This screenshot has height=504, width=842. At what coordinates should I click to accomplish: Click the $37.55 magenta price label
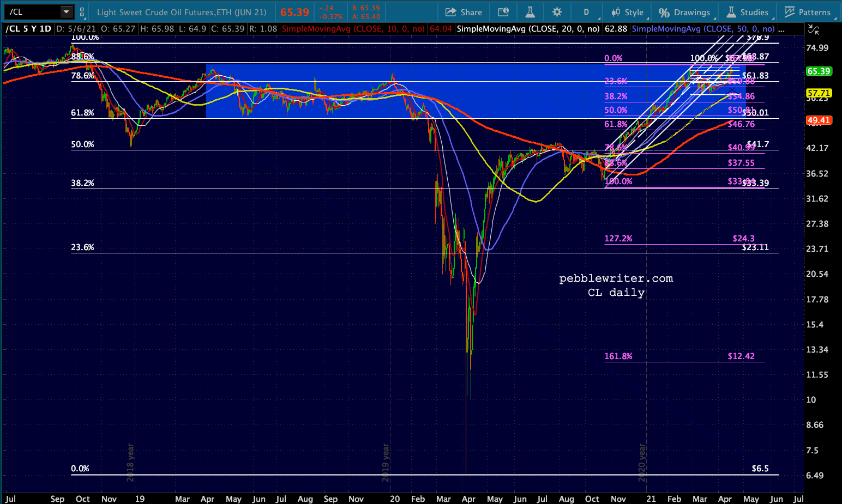click(x=741, y=163)
